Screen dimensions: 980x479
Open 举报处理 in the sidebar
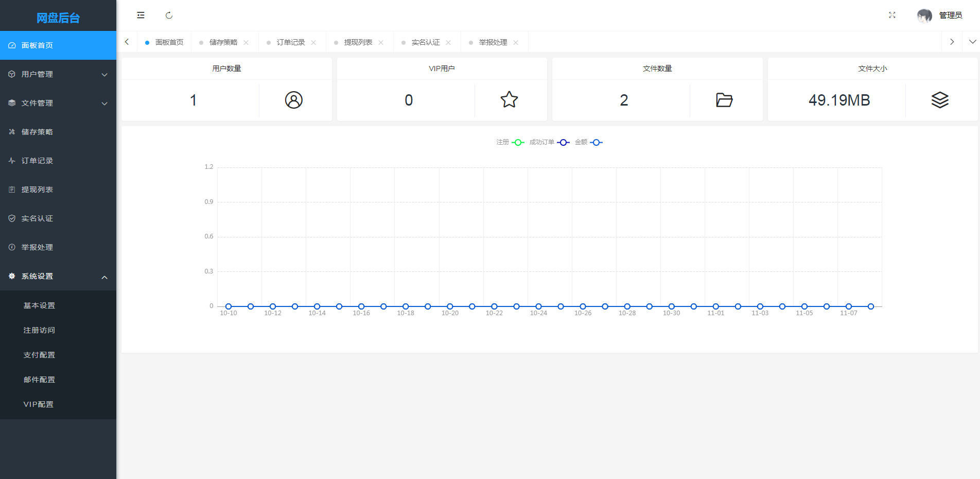coord(58,247)
